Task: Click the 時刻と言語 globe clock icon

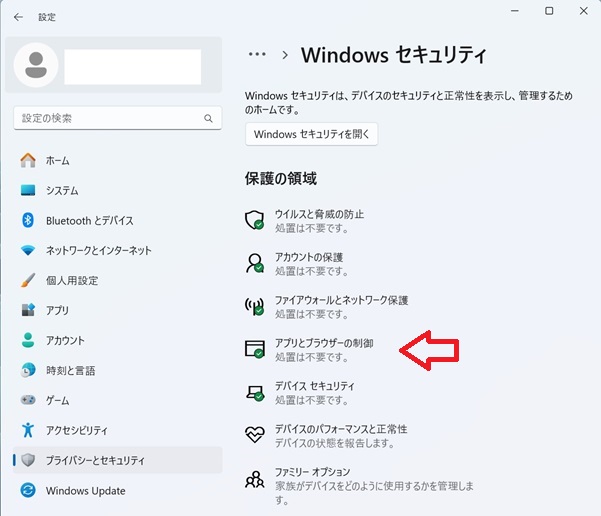Action: pos(28,370)
